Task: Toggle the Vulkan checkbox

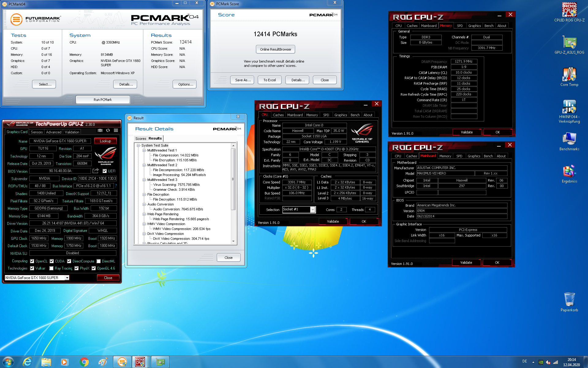Action: (32, 268)
